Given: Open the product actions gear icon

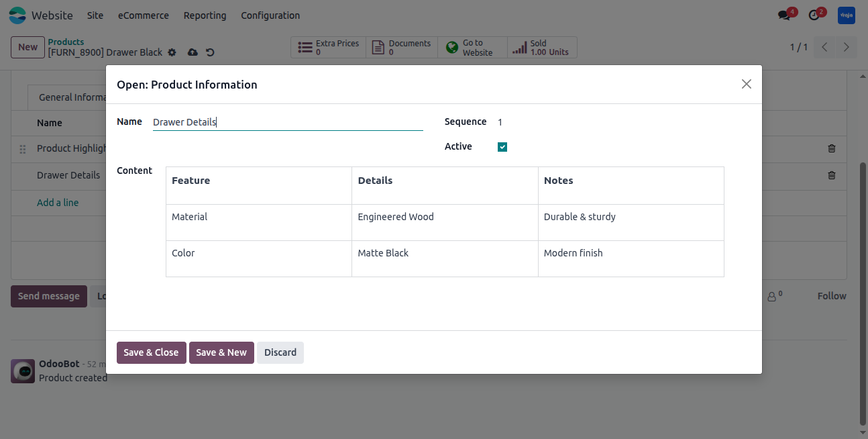Looking at the screenshot, I should click(172, 52).
